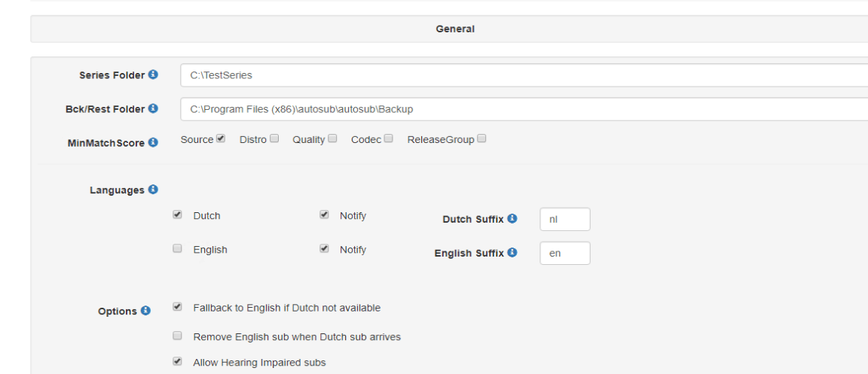Show the Options info icon help

point(145,311)
